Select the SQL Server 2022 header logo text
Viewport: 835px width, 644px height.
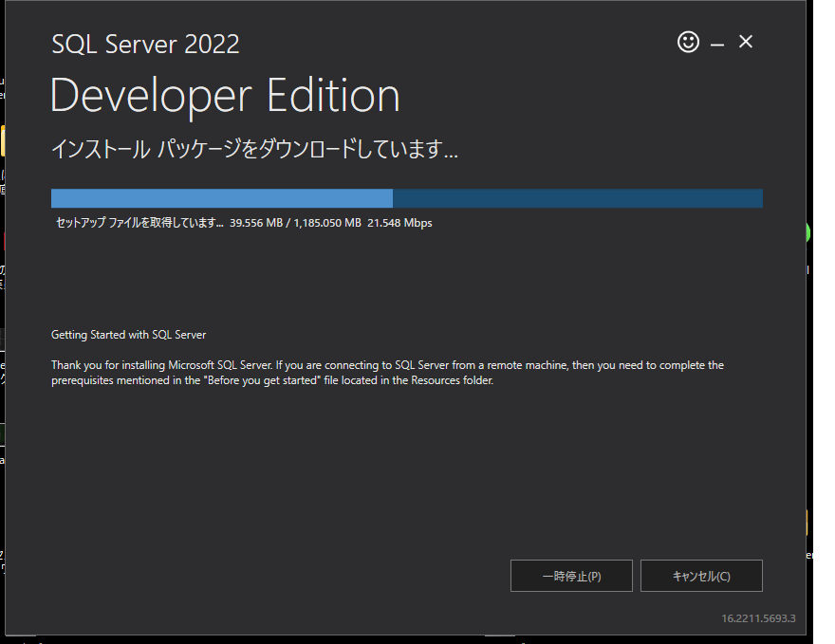[x=144, y=44]
